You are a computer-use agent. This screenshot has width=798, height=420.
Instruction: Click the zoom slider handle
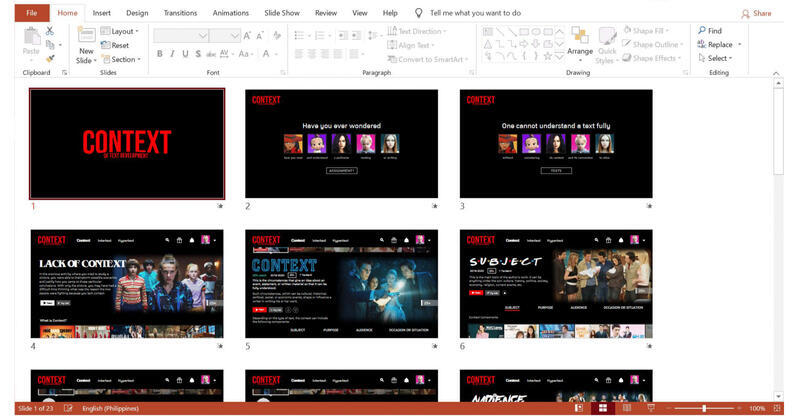[x=704, y=408]
